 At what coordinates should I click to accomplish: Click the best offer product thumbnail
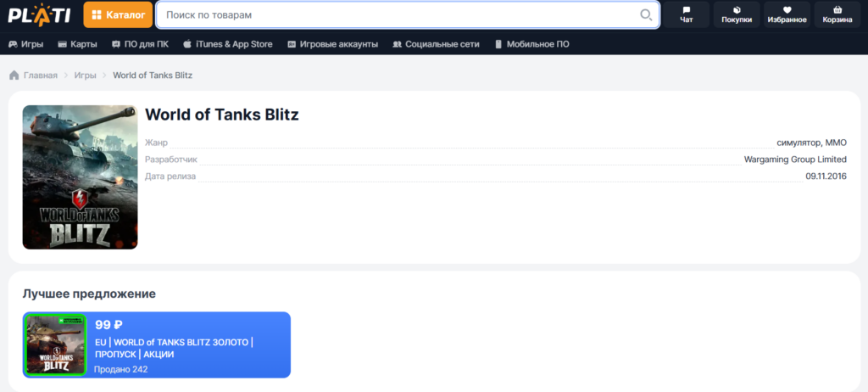pyautogui.click(x=56, y=344)
